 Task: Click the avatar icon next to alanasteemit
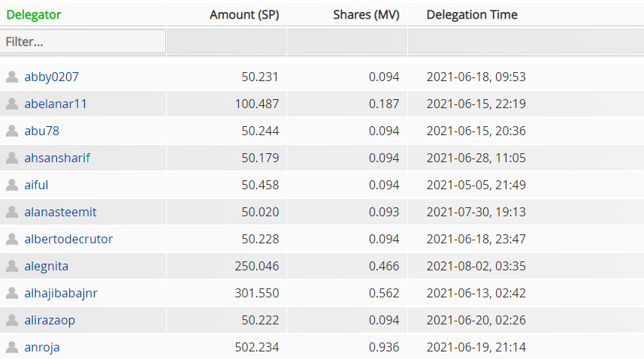[x=12, y=212]
